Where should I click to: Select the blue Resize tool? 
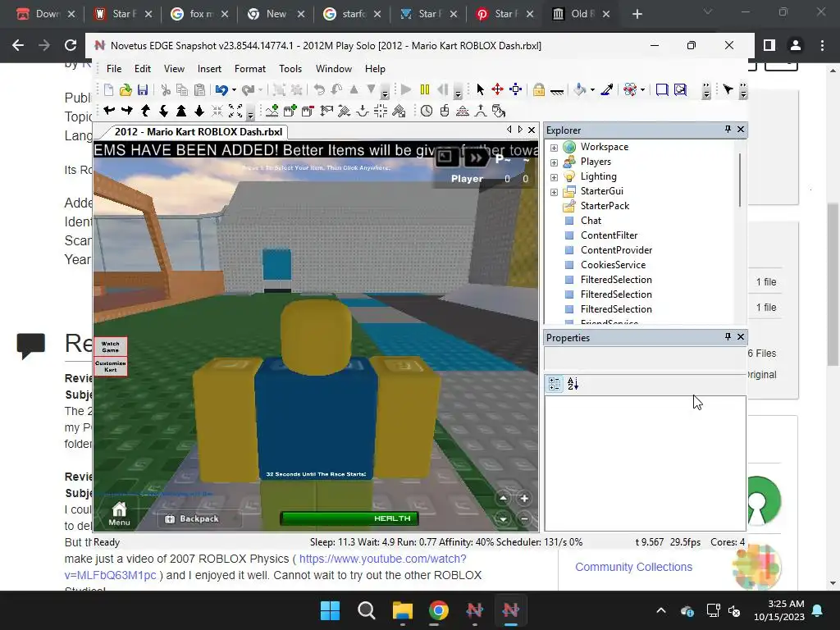coord(516,89)
